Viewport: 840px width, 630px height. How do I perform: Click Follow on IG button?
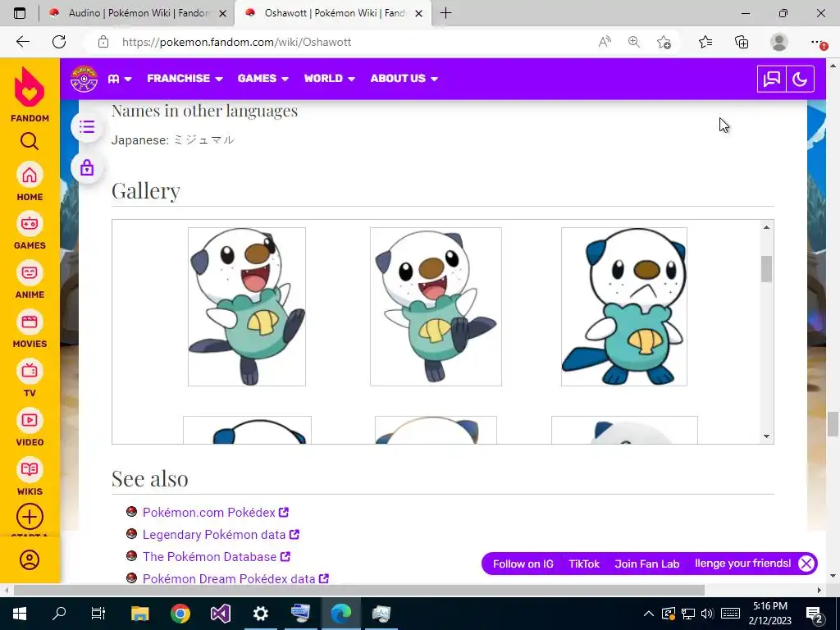(x=523, y=564)
